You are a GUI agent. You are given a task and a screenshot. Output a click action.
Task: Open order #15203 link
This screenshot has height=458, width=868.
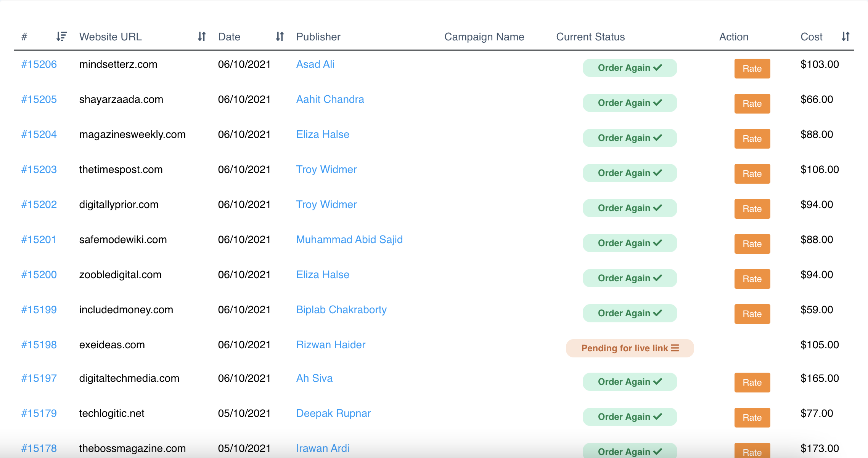(39, 169)
